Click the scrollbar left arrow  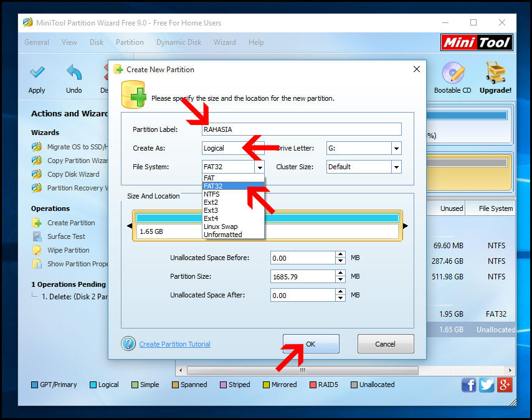pos(181,370)
